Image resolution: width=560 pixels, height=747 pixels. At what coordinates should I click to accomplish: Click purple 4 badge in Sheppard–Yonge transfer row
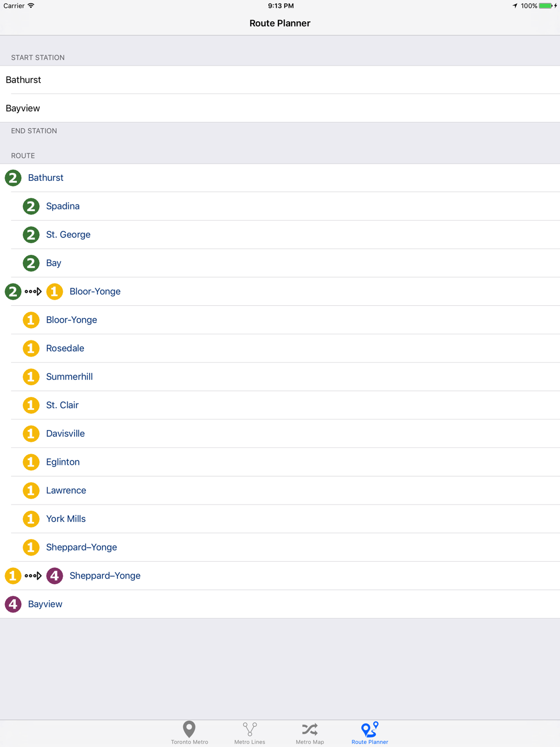tap(54, 576)
